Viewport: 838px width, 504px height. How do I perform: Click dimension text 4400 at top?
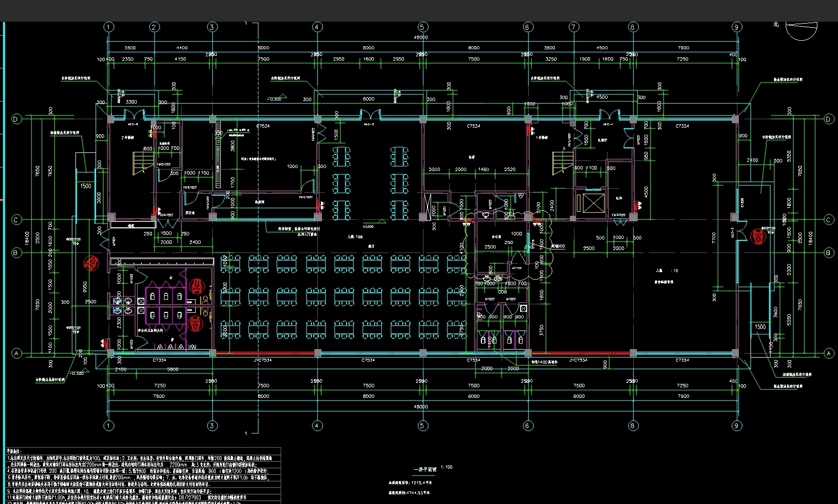pos(182,48)
